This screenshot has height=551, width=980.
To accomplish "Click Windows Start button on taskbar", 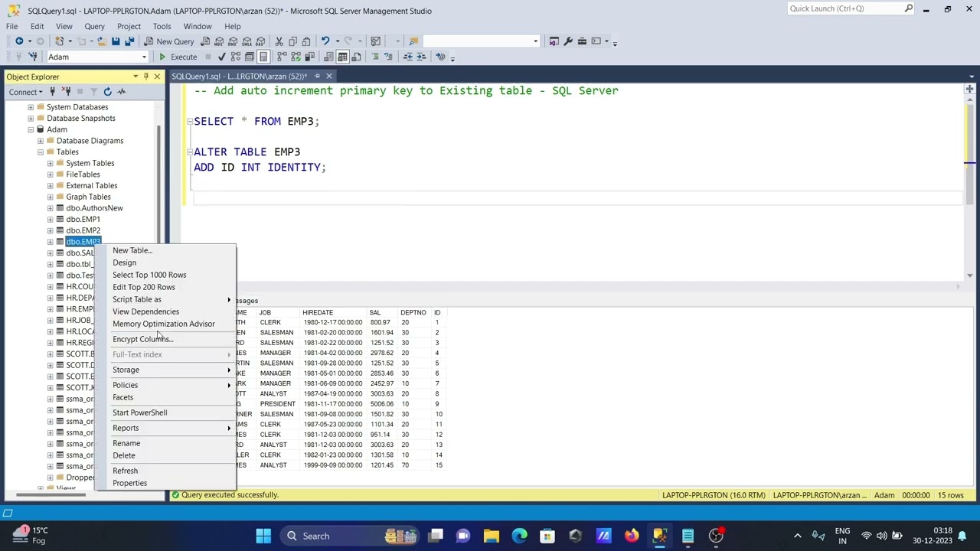I will (263, 536).
